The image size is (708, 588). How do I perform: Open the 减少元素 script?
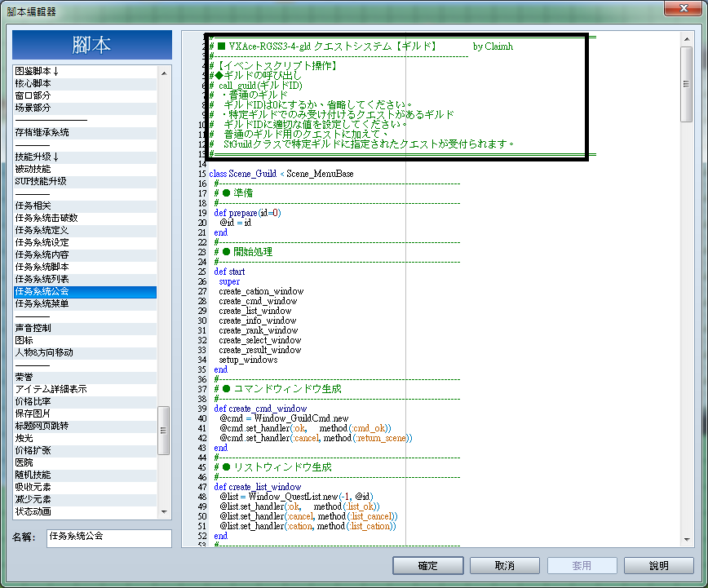point(86,499)
